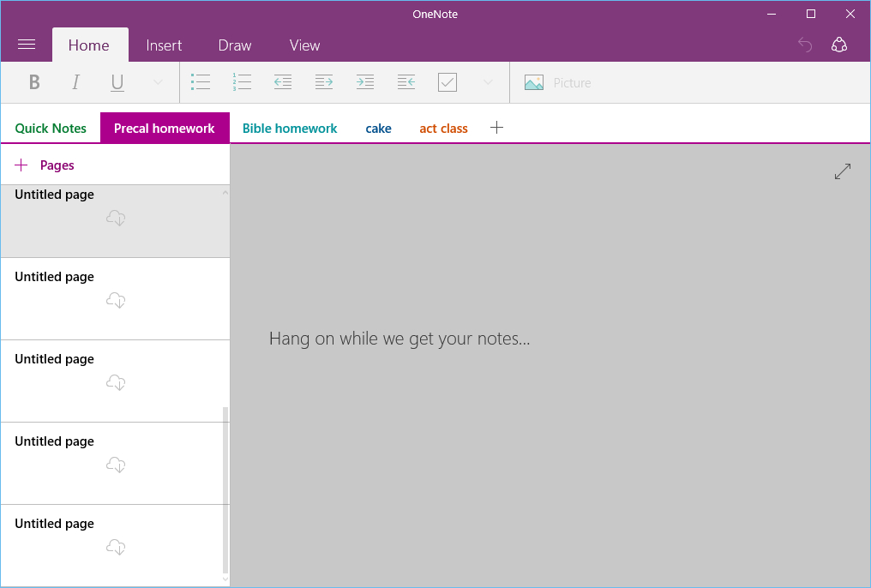Click the page list scroll up arrow

tap(225, 193)
